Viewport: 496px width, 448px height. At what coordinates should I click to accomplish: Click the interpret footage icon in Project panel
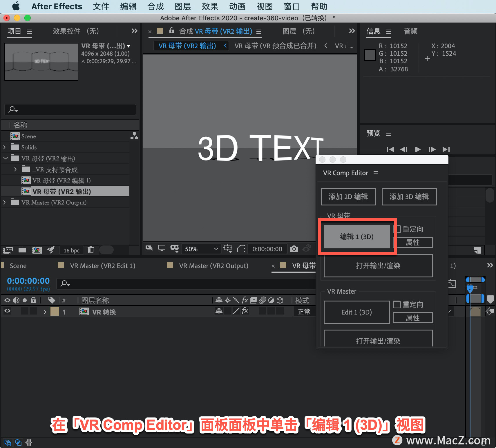click(8, 250)
